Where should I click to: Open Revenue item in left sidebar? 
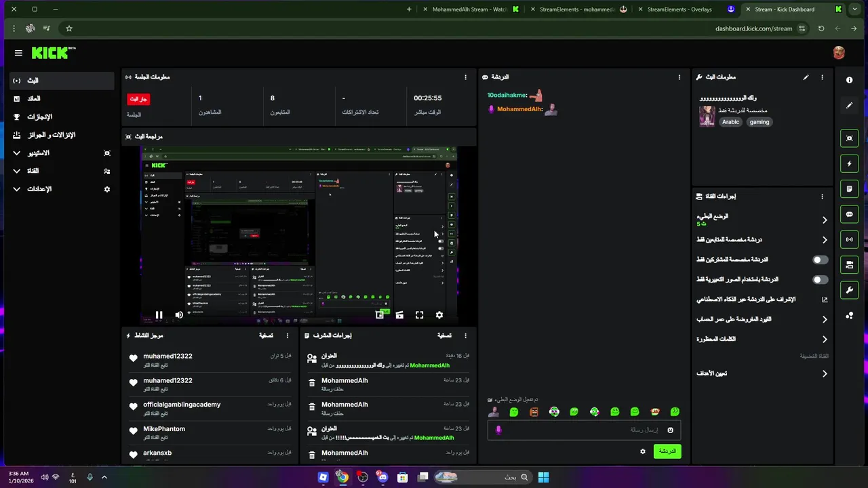click(x=62, y=99)
